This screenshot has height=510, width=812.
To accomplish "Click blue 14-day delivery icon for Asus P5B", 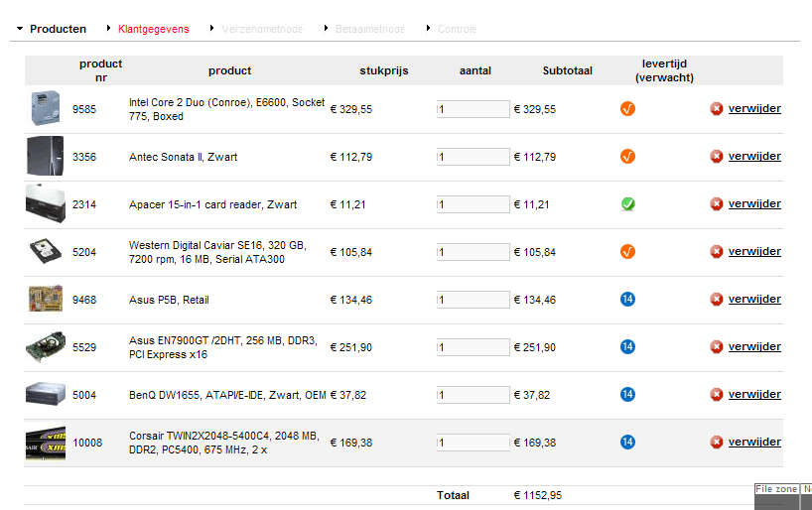I will tap(627, 300).
